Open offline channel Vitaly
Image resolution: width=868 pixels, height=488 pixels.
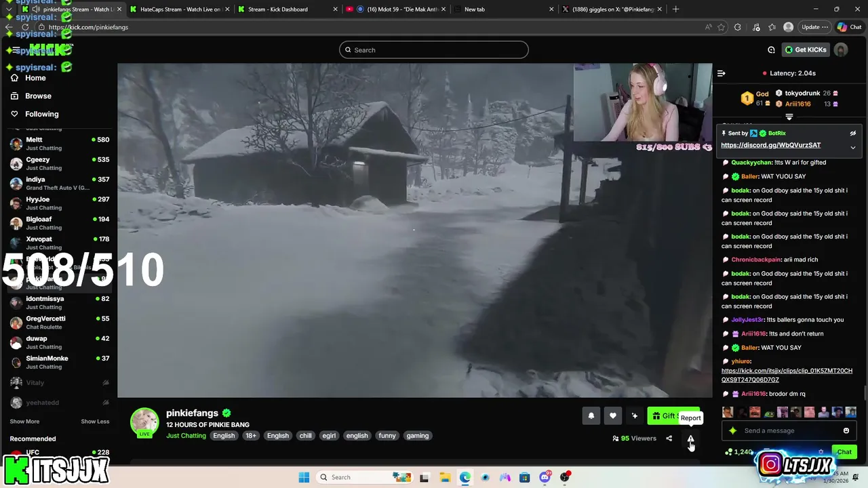click(59, 382)
